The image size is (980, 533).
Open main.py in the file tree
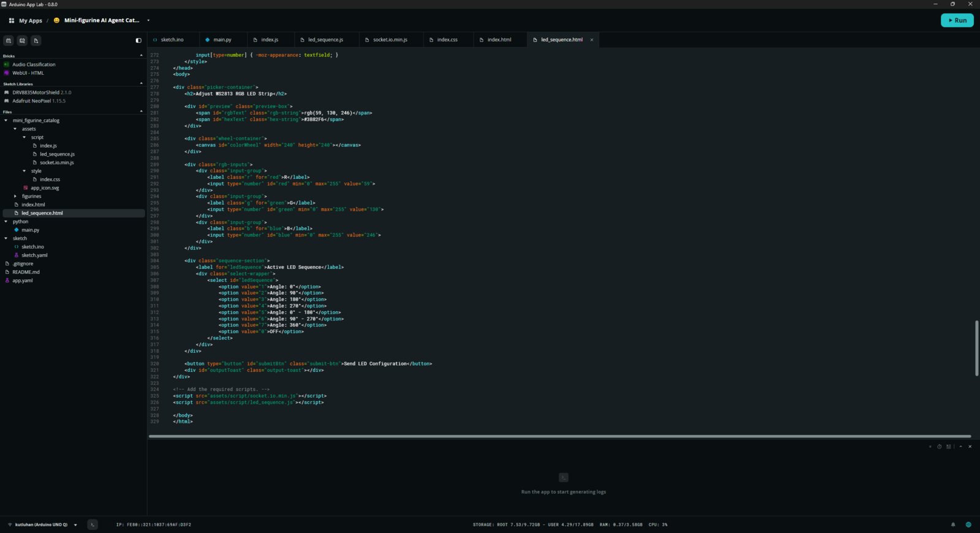coord(30,230)
